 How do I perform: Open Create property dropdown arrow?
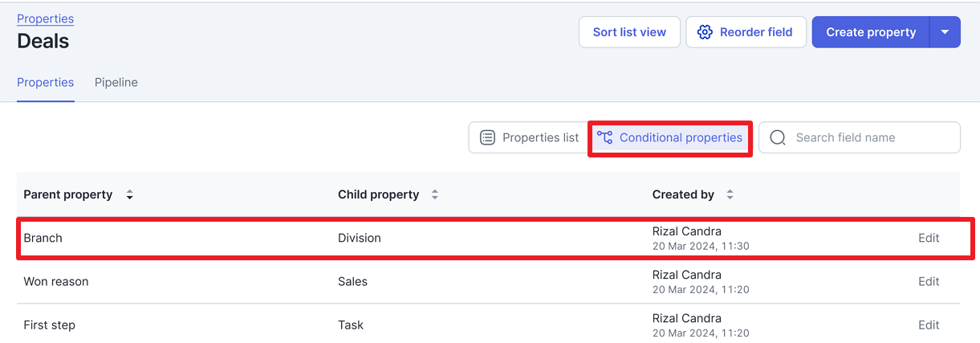click(945, 32)
